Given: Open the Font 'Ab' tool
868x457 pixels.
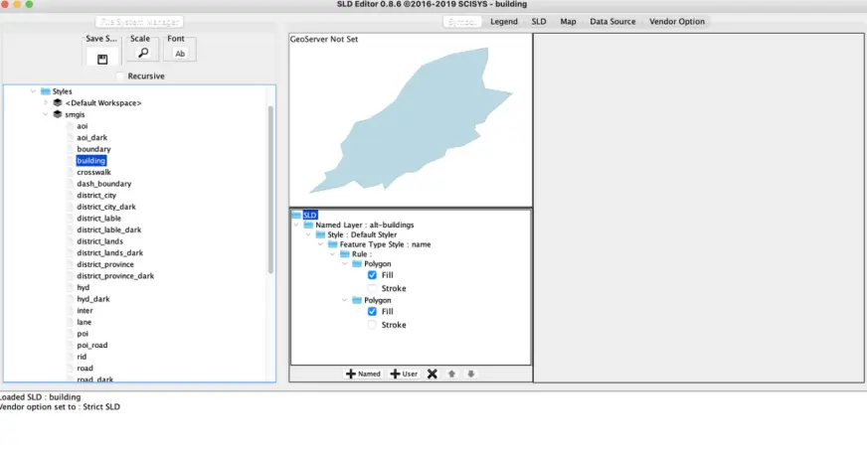Looking at the screenshot, I should point(180,54).
